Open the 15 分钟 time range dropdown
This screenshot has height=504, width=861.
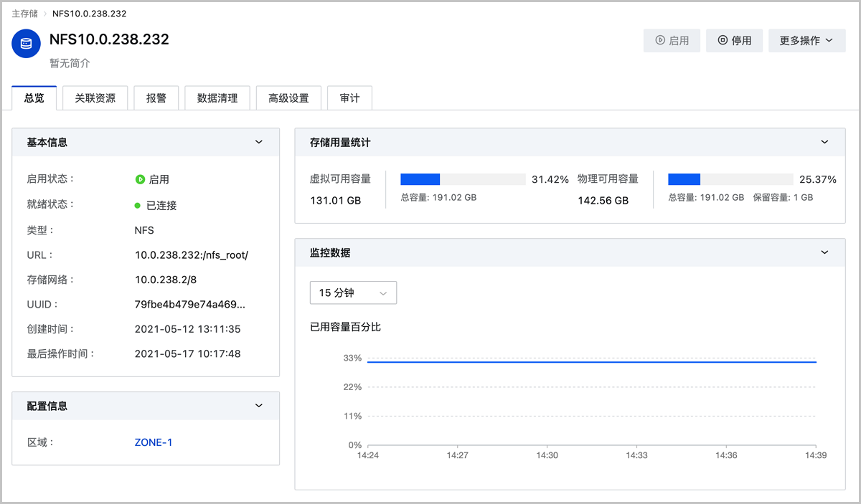(353, 293)
